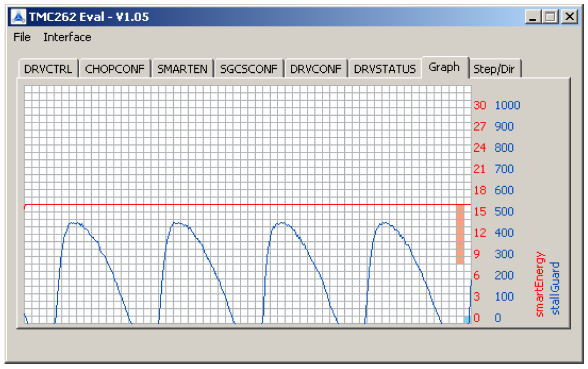Switch to the SGCSCONF tab
Viewport: 588px width, 369px height.
pyautogui.click(x=248, y=69)
